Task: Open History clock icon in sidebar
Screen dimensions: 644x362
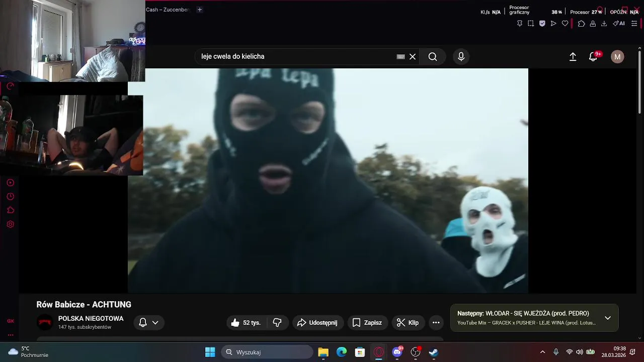Action: click(10, 197)
